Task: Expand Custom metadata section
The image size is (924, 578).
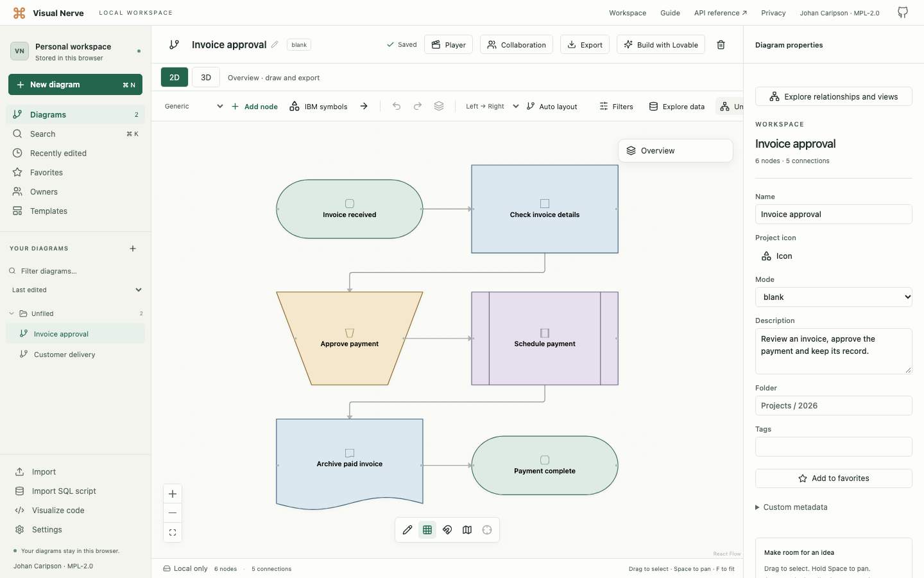Action: [x=792, y=507]
